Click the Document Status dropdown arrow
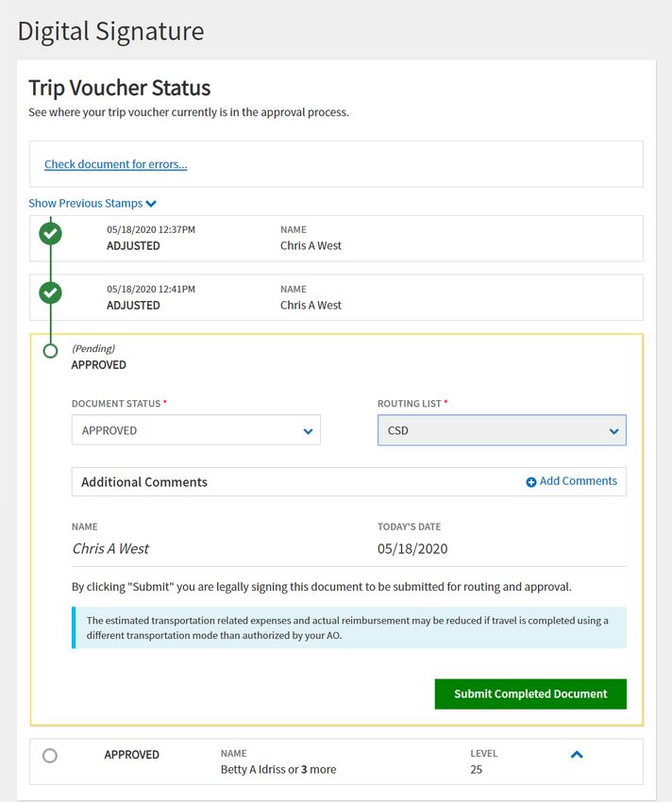672x802 pixels. [308, 431]
